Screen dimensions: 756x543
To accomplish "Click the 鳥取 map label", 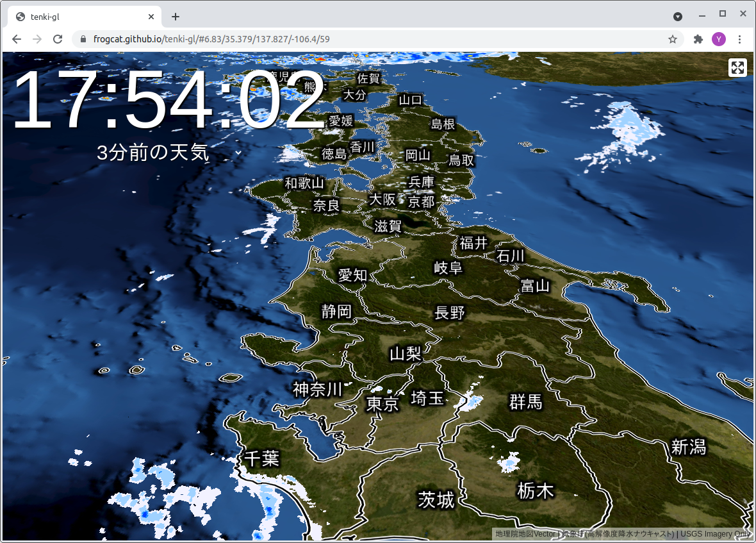I will pos(461,160).
